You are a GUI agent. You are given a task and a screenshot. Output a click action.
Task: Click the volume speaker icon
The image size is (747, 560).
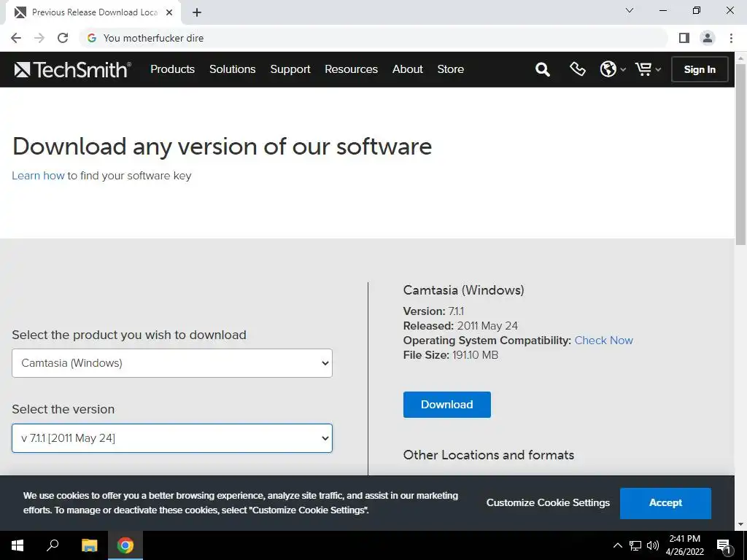pos(653,545)
